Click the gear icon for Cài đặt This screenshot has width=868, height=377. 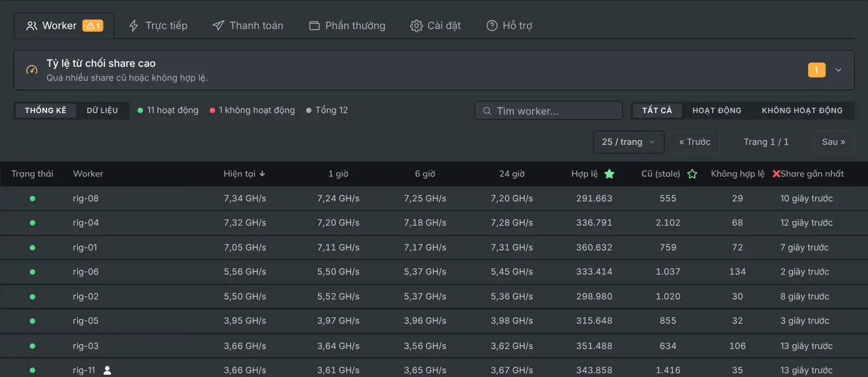pos(416,26)
